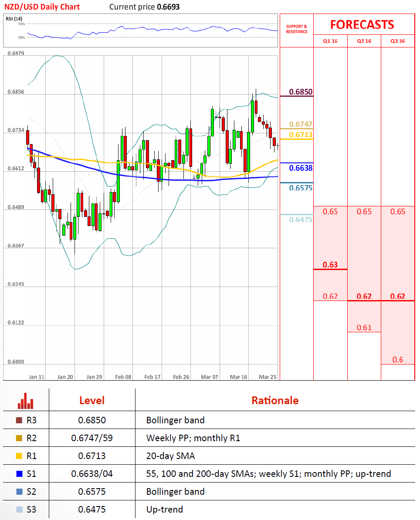Select the S3 light blue color swatch
This screenshot has height=520, width=420.
19,510
